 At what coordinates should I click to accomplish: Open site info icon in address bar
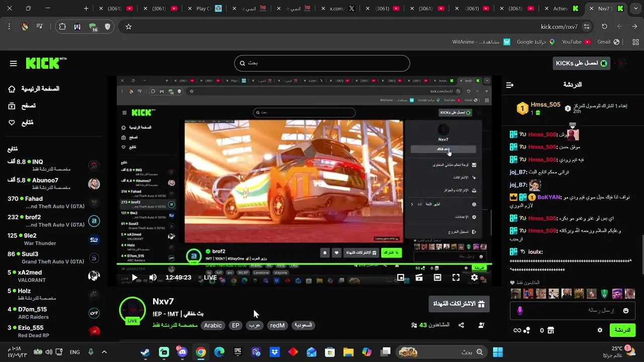587,27
